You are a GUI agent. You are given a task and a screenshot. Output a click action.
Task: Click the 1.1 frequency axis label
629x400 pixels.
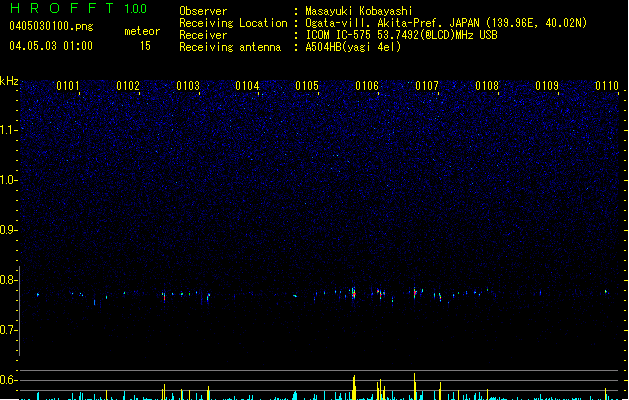coord(9,130)
